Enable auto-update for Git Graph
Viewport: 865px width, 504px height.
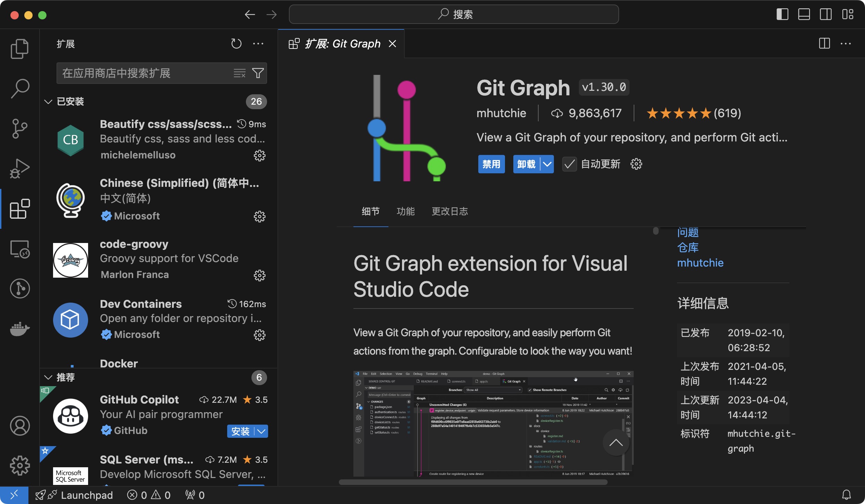click(x=569, y=164)
